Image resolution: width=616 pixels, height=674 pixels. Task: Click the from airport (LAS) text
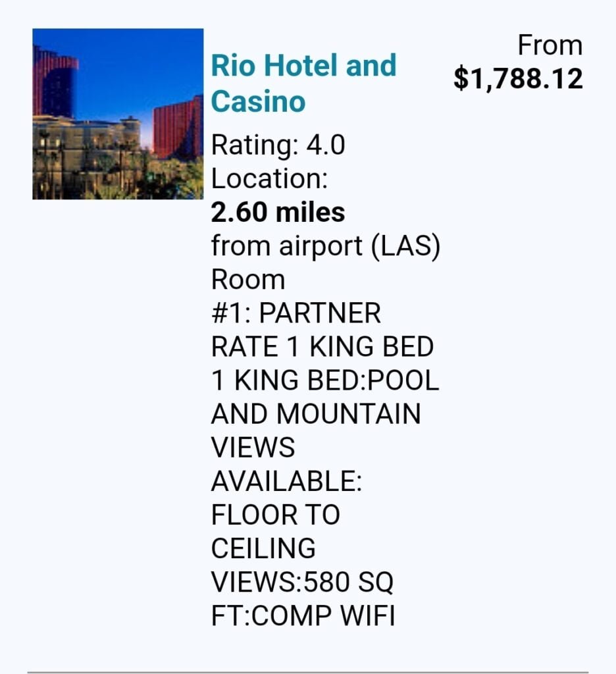(325, 247)
